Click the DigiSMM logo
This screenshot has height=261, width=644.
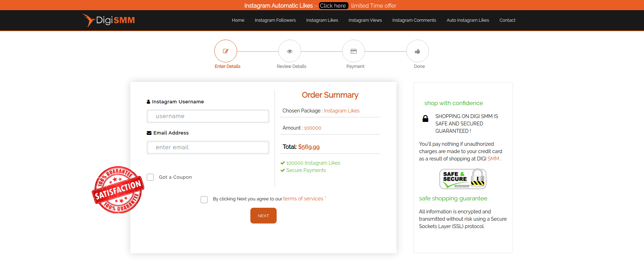[x=109, y=20]
